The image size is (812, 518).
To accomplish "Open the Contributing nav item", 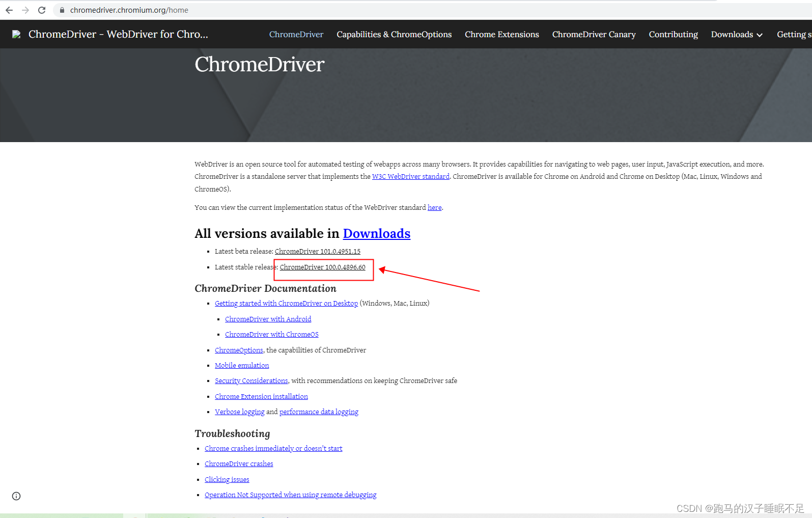I will (674, 34).
